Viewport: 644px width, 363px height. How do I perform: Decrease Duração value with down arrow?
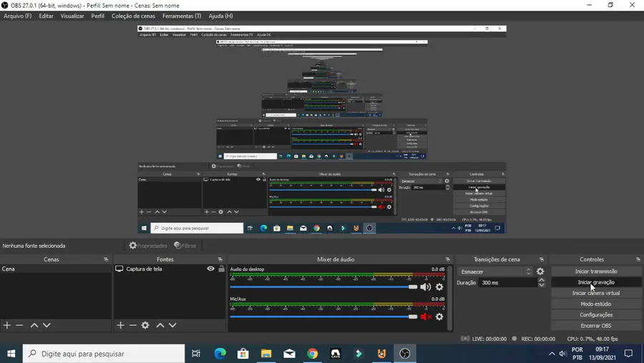point(542,285)
